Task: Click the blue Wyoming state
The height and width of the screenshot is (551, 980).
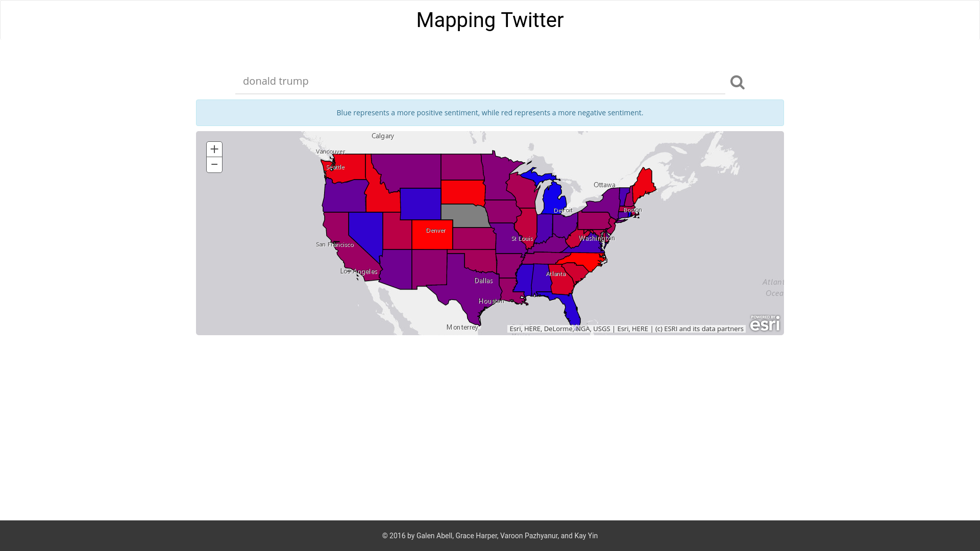Action: 420,204
